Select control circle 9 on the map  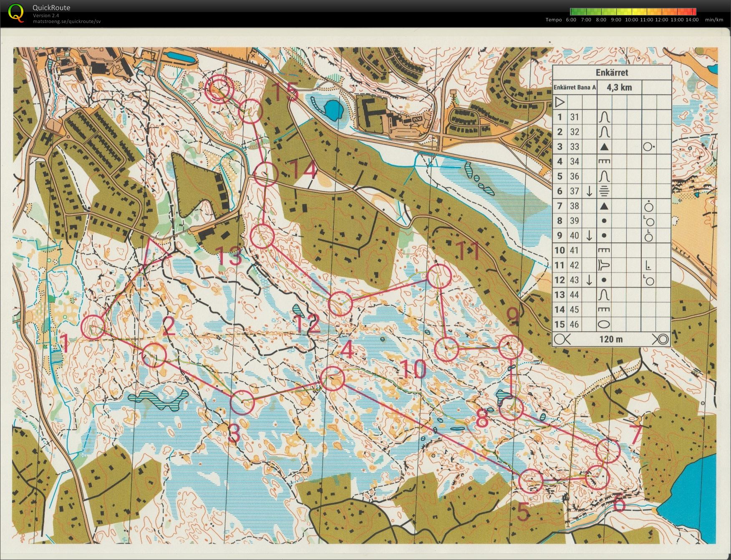tap(511, 347)
